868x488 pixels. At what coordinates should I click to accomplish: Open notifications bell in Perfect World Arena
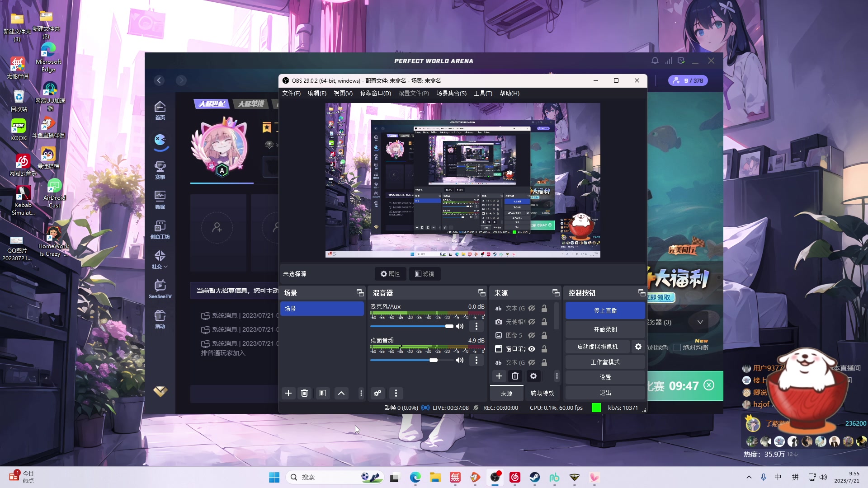(x=655, y=61)
